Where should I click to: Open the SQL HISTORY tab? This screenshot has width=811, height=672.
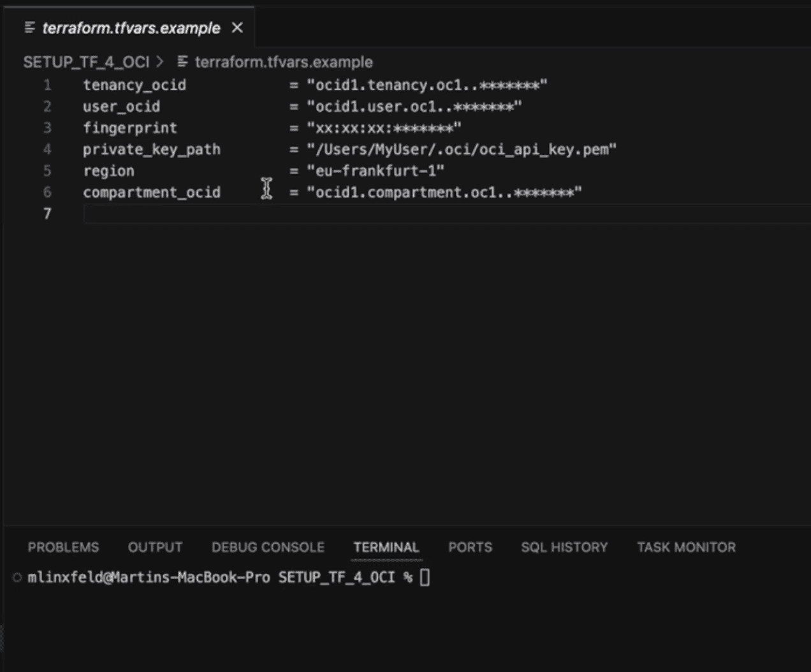(x=564, y=547)
